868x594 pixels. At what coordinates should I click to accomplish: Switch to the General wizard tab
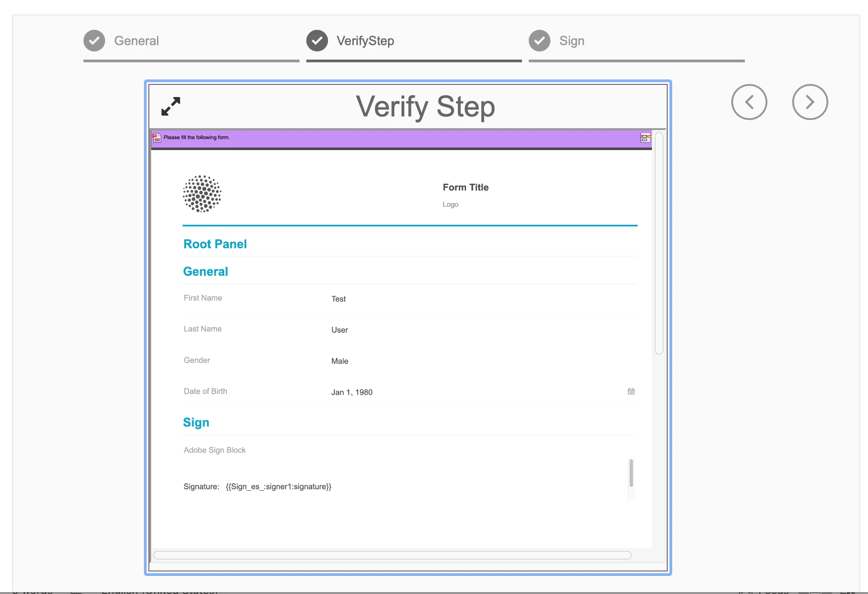tap(136, 41)
